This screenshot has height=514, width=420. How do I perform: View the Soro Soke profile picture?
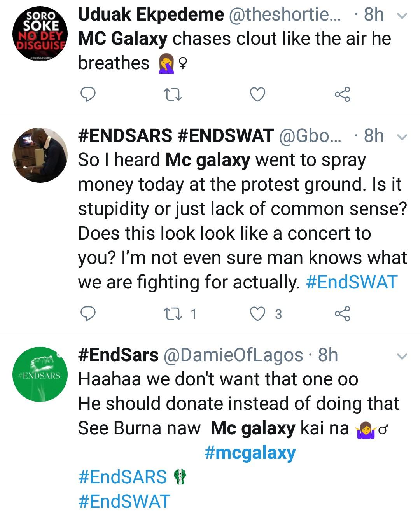pos(40,34)
